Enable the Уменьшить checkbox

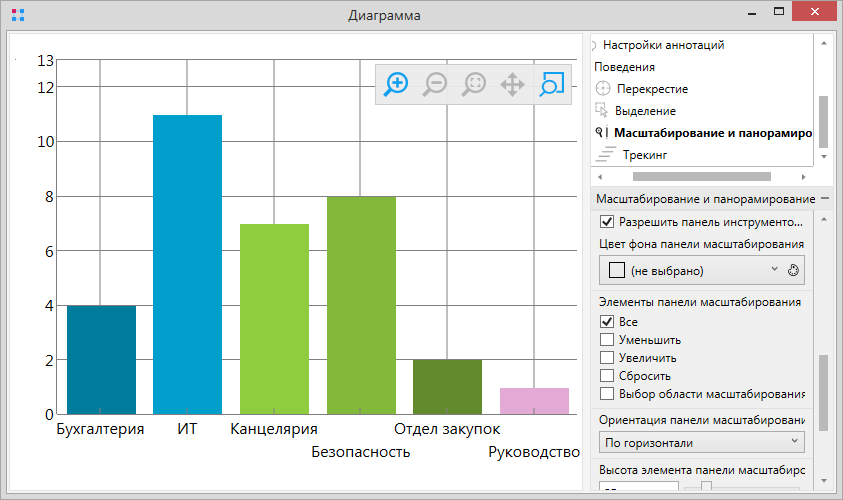606,340
